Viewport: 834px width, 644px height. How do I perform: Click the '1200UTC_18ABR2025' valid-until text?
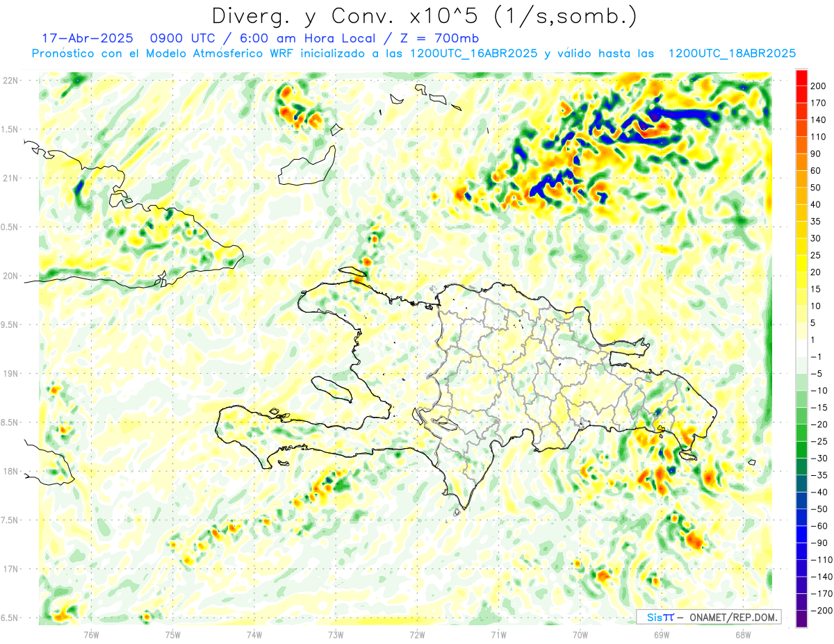pos(731,53)
